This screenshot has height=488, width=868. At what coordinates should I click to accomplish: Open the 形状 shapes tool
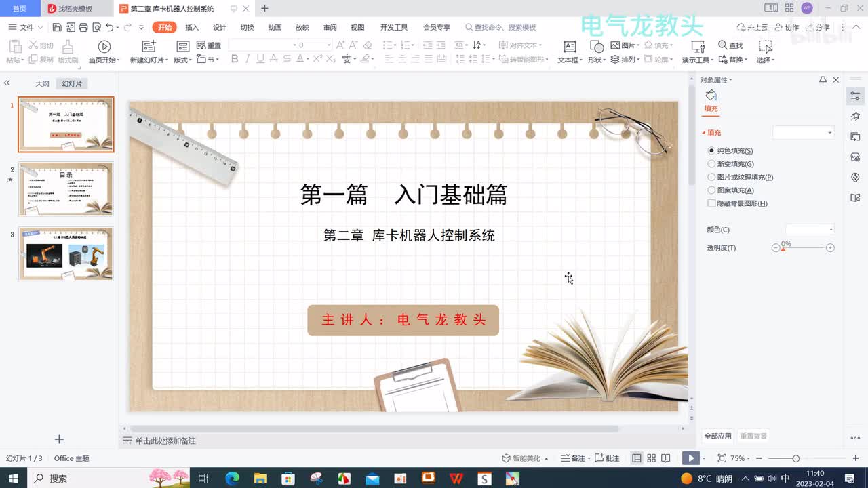597,52
